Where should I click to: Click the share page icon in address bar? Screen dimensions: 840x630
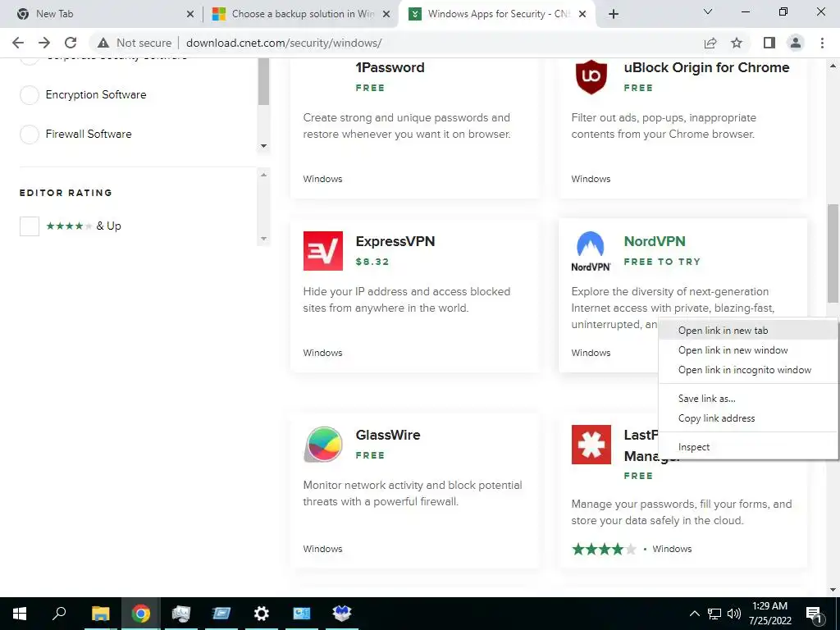(x=710, y=43)
